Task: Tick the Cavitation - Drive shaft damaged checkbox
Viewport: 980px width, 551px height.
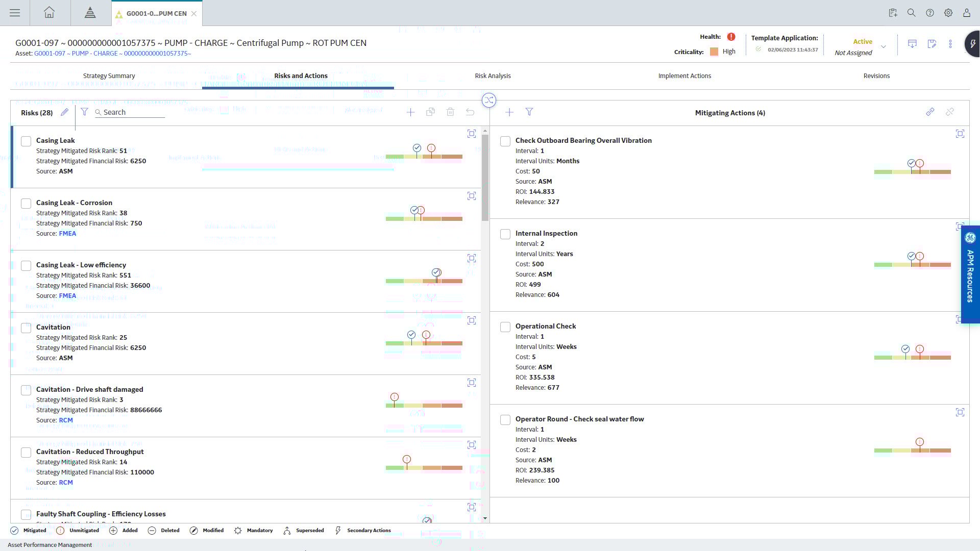Action: [x=26, y=390]
